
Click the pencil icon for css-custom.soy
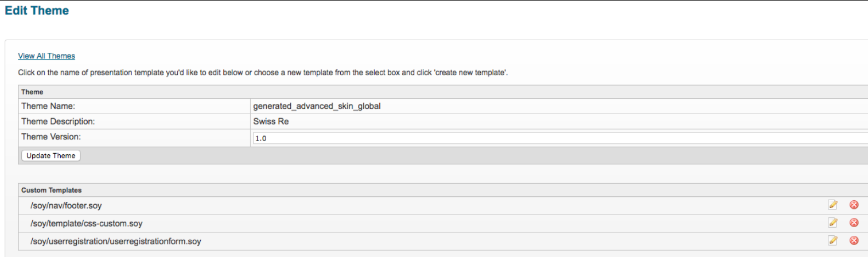(833, 223)
